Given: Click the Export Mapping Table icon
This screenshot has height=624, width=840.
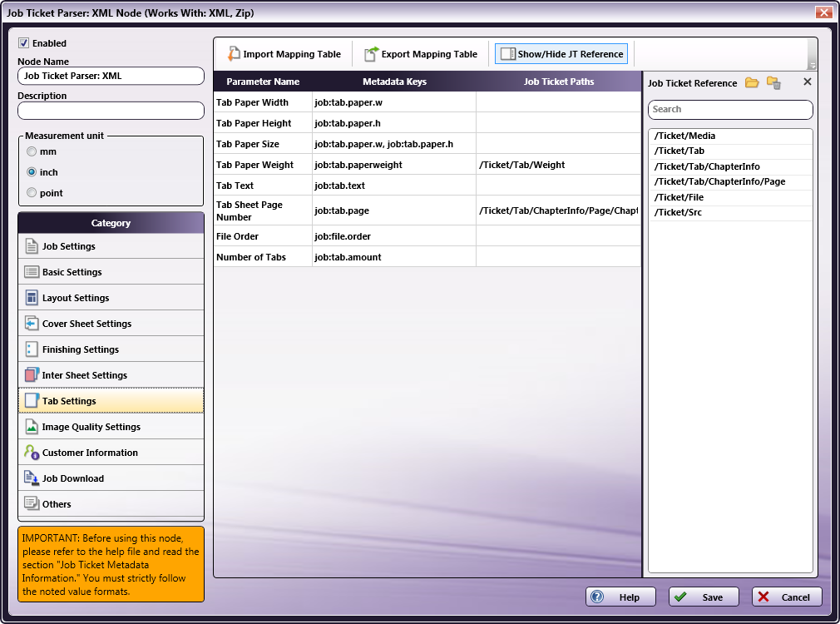Looking at the screenshot, I should point(371,53).
